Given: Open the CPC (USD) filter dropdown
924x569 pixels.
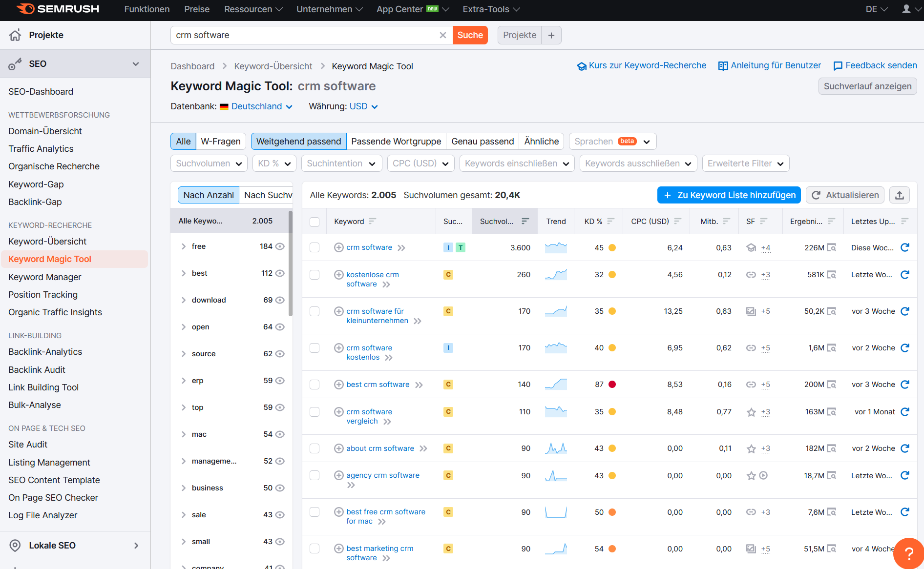Looking at the screenshot, I should 420,163.
